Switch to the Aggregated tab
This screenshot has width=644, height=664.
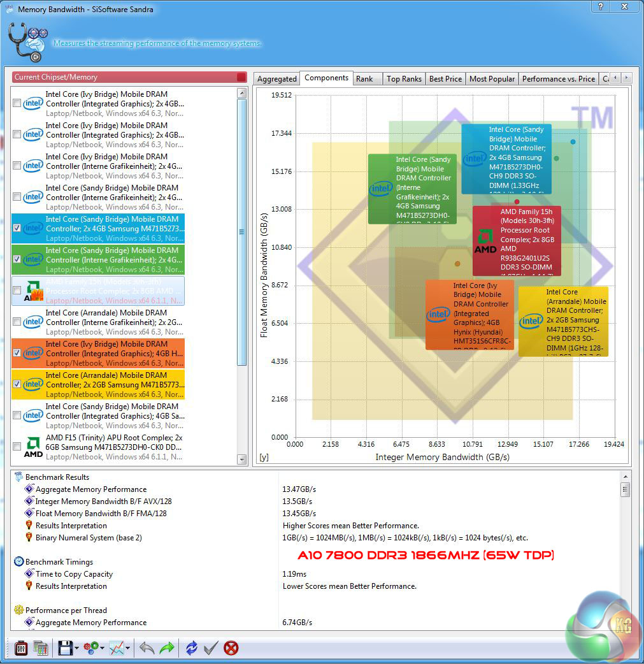point(277,79)
